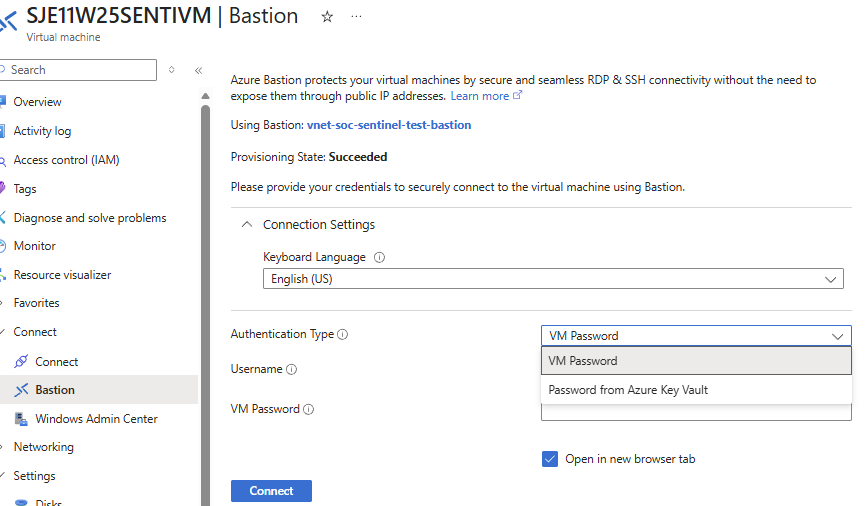Click external link icon after Learn more
This screenshot has height=506, width=867.
tap(517, 95)
